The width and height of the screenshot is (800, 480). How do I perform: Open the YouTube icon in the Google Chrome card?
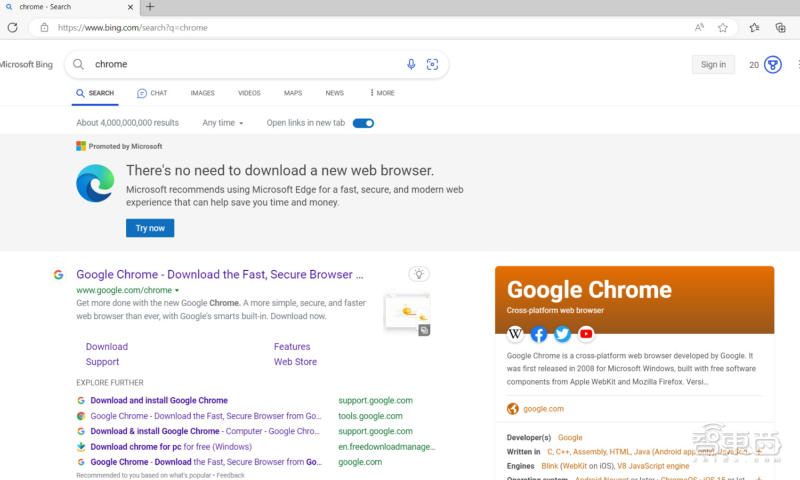(x=586, y=334)
